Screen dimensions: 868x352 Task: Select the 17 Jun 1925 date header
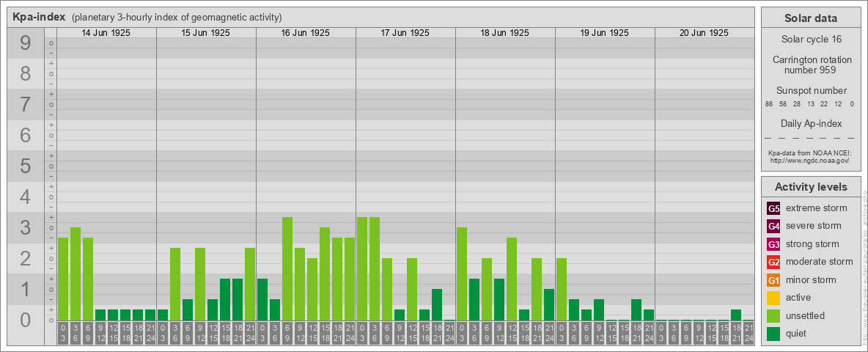[405, 33]
